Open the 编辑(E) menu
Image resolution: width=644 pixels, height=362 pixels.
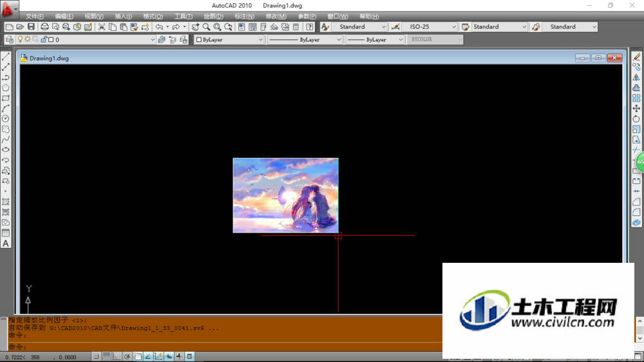pos(64,17)
